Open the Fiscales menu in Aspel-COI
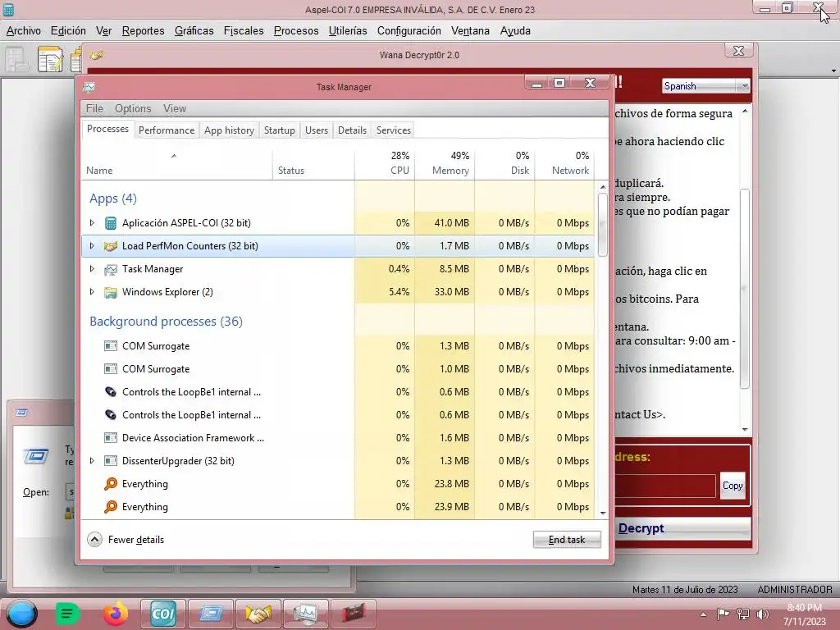This screenshot has width=840, height=630. pos(244,31)
